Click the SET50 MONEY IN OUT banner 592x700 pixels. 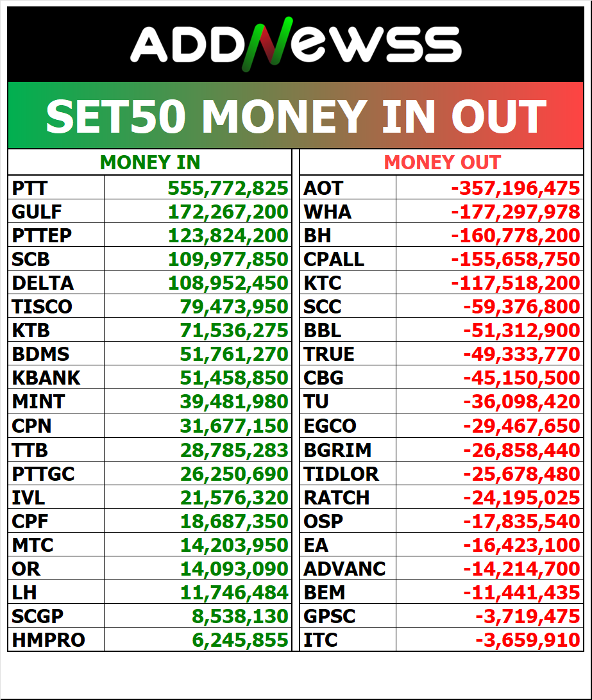pos(296,116)
